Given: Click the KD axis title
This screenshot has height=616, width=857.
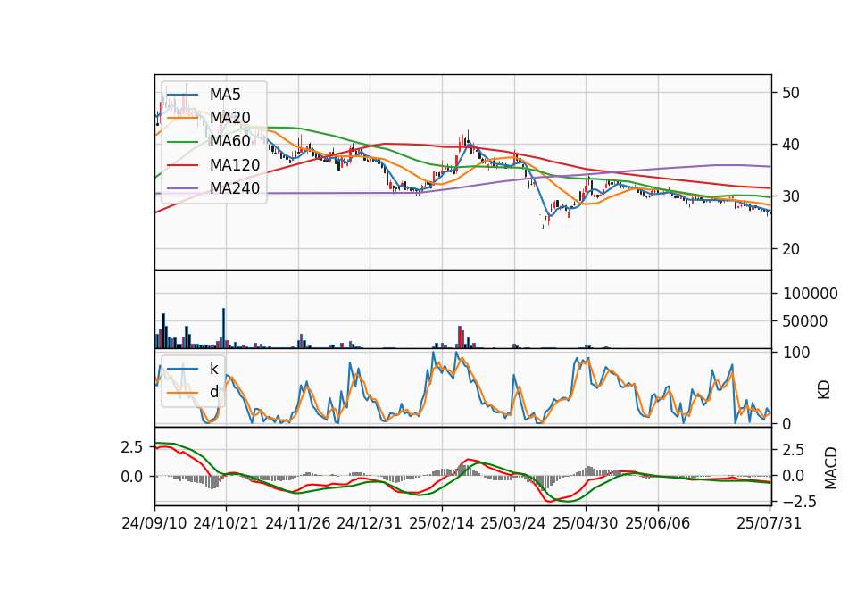Looking at the screenshot, I should point(824,390).
